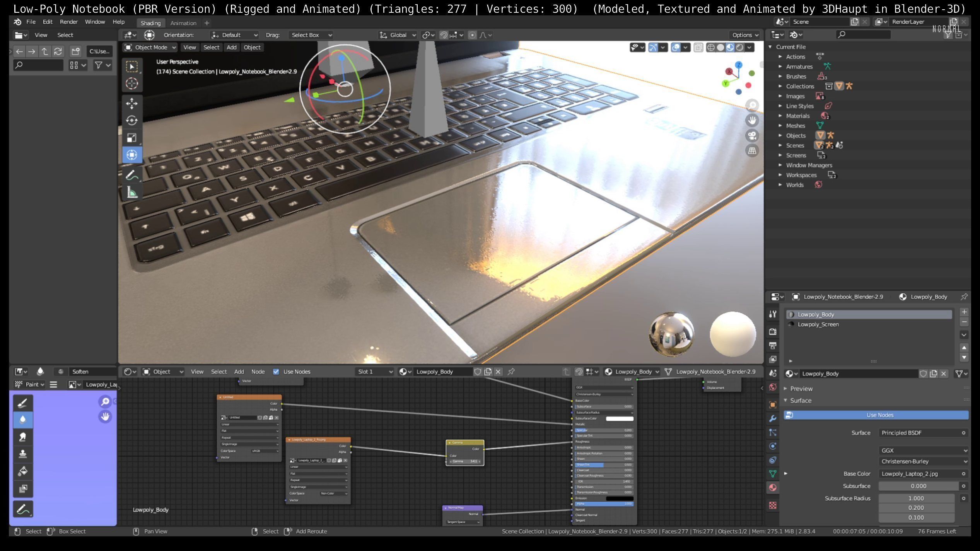Activate the Measure tool

click(x=132, y=192)
